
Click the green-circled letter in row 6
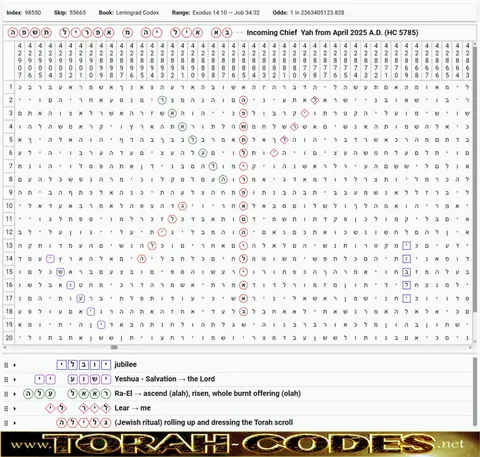[203, 153]
